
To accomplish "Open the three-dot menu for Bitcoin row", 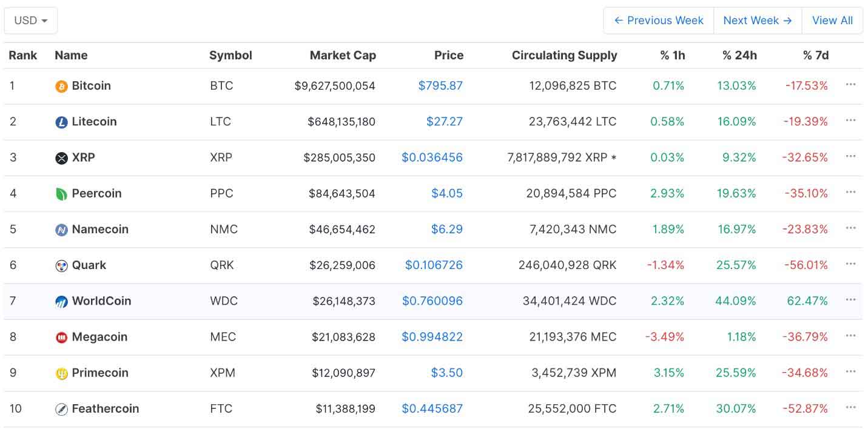I will pos(850,85).
